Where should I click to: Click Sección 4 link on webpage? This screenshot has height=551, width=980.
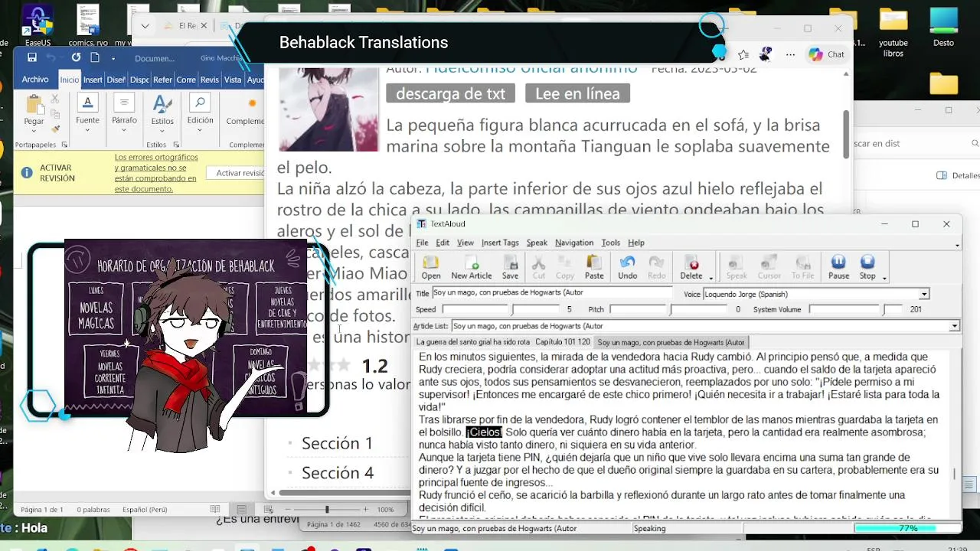(x=337, y=472)
